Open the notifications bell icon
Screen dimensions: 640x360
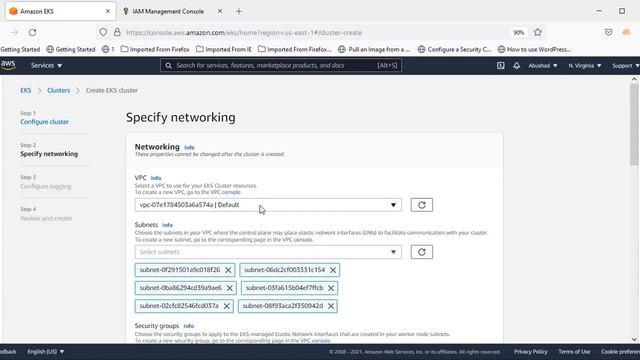(516, 65)
